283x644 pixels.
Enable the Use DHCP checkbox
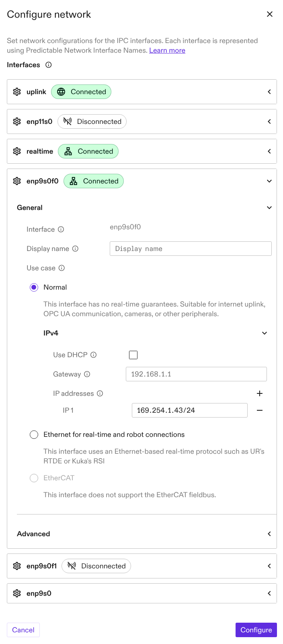[x=133, y=355]
